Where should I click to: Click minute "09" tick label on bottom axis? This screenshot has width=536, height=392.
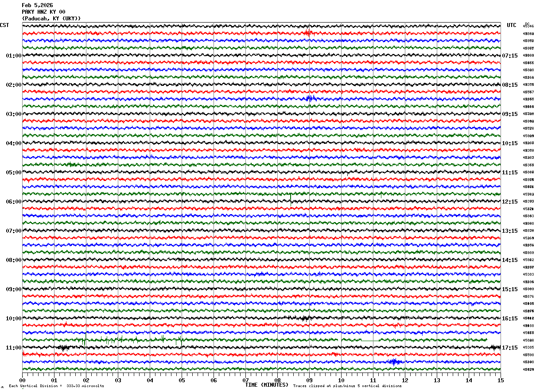(309, 380)
